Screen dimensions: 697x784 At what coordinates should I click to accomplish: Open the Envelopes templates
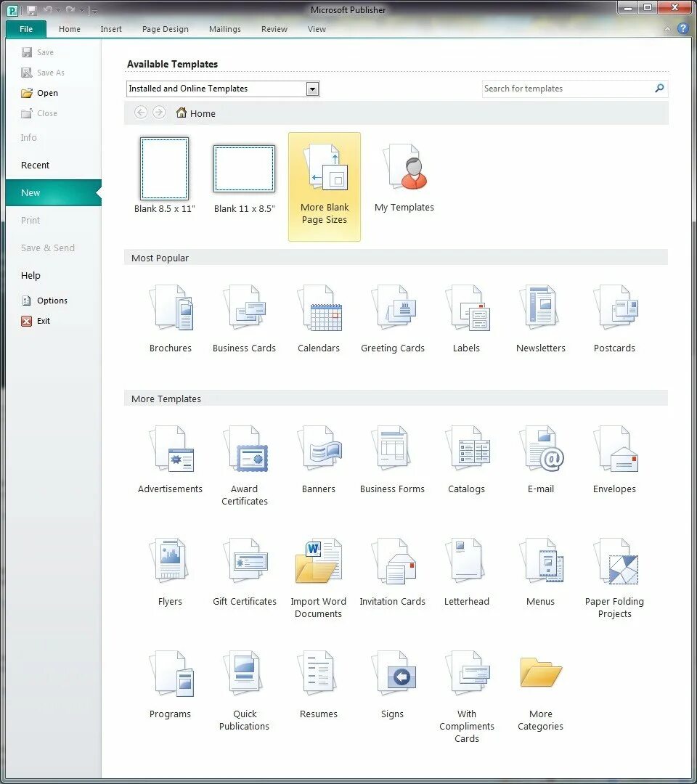point(614,460)
